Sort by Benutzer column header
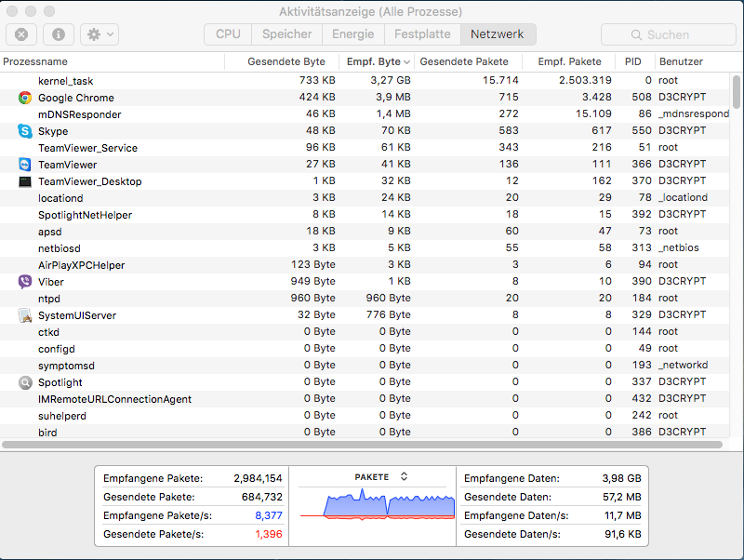The height and width of the screenshot is (560, 744). pos(693,61)
